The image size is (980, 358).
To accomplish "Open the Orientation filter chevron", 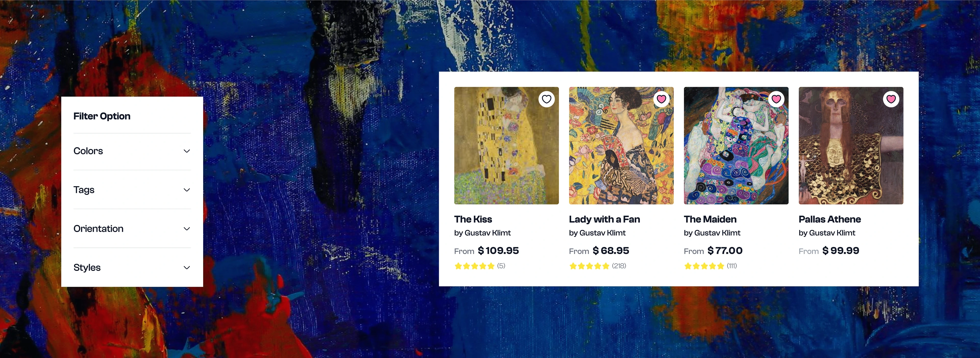I will (x=187, y=229).
